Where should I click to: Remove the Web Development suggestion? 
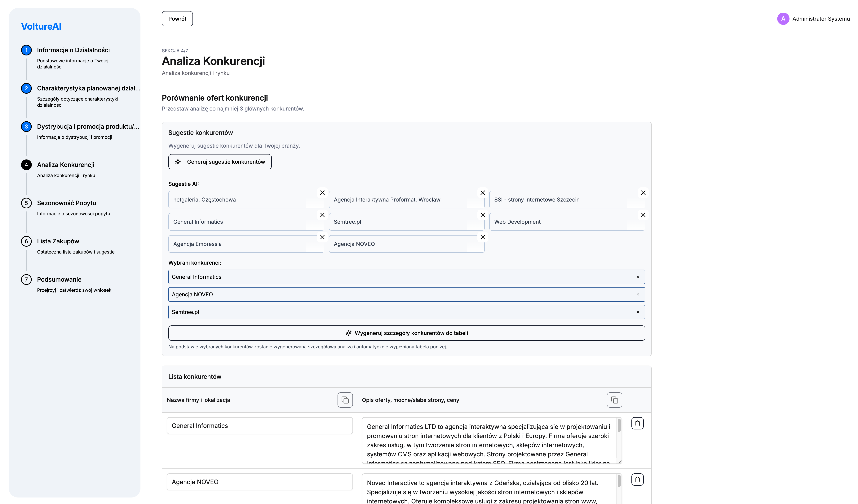point(643,215)
